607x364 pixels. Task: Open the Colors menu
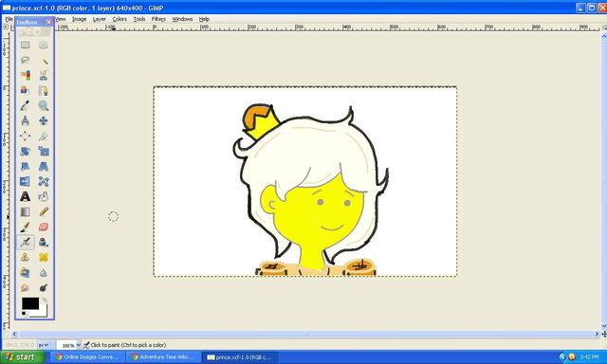(x=120, y=19)
